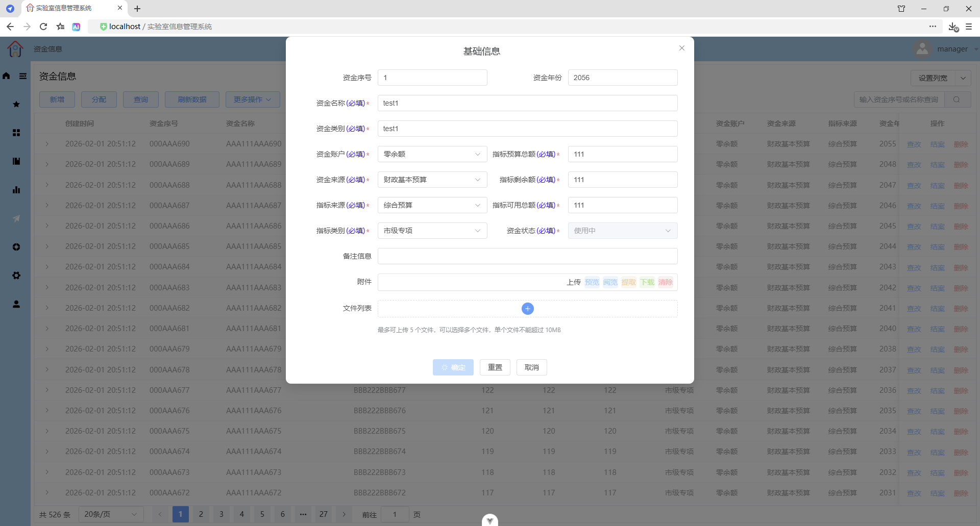Click the blue plus icon in 文件列表
Viewport: 980px width, 526px height.
[527, 309]
